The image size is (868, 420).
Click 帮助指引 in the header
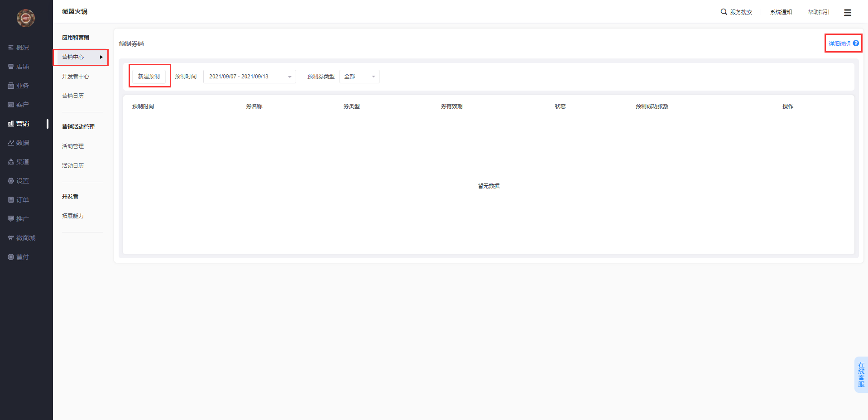(818, 12)
